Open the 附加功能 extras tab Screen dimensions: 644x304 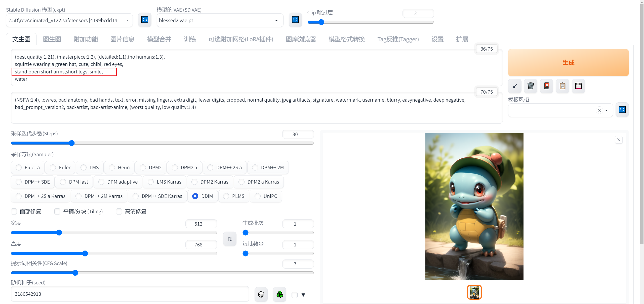click(x=86, y=39)
